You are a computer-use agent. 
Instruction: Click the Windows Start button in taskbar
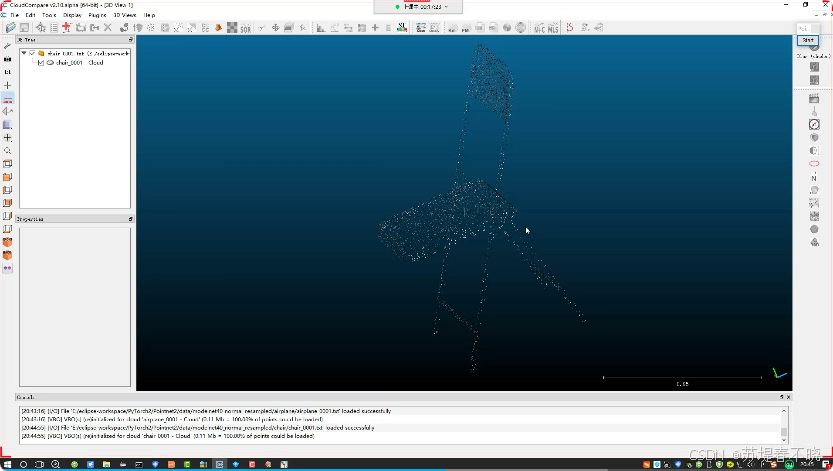[x=7, y=464]
